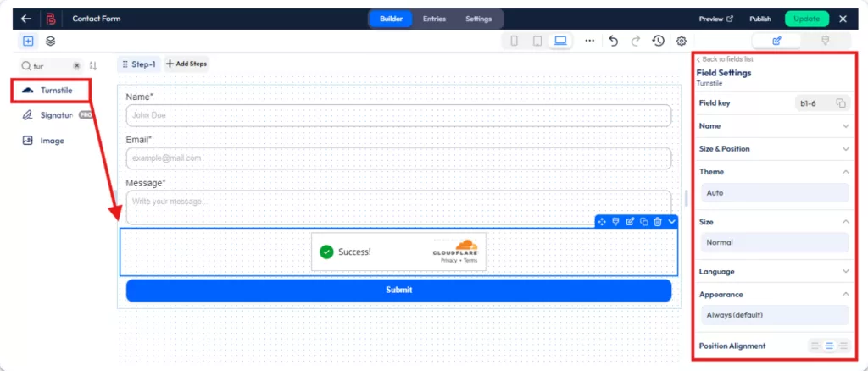Select the Step-1 tab

(x=139, y=64)
